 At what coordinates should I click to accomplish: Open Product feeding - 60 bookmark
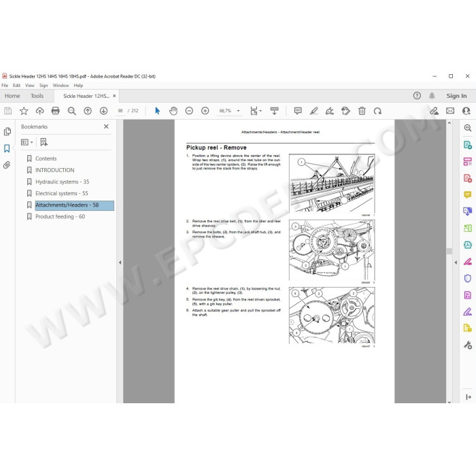tap(60, 217)
